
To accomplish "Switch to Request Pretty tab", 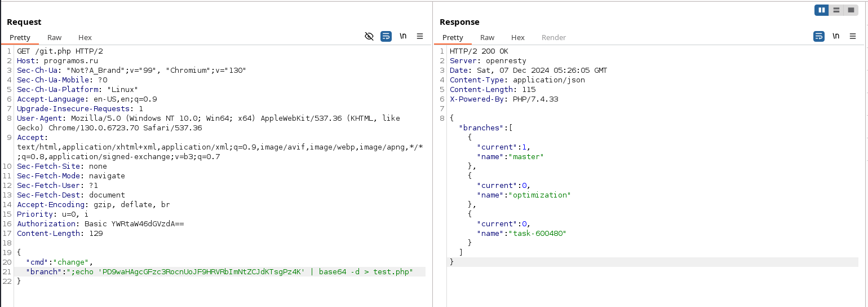I will (20, 37).
